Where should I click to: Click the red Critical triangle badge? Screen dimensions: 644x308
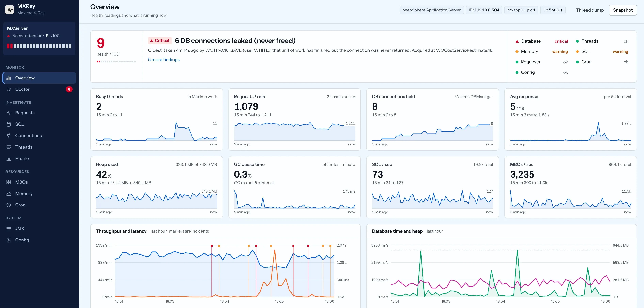click(160, 41)
